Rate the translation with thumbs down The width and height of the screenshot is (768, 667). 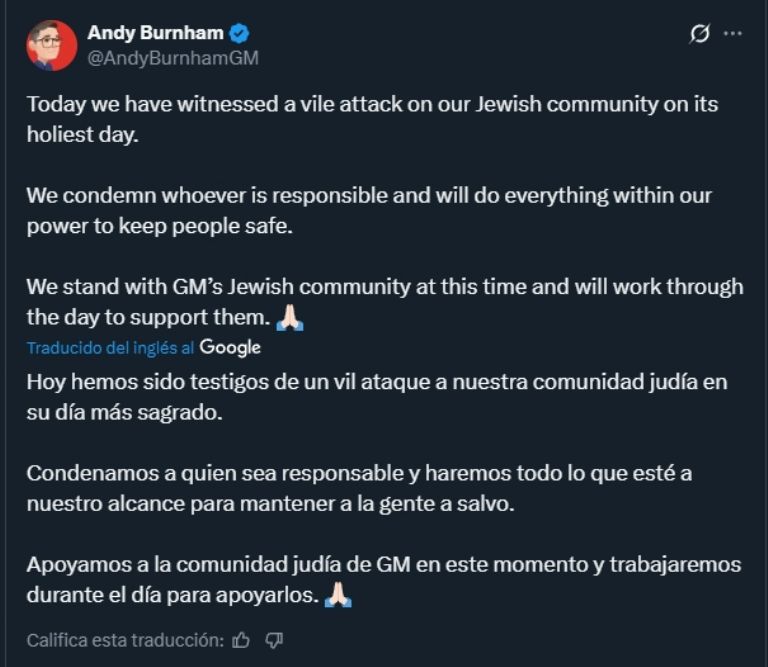pos(274,640)
